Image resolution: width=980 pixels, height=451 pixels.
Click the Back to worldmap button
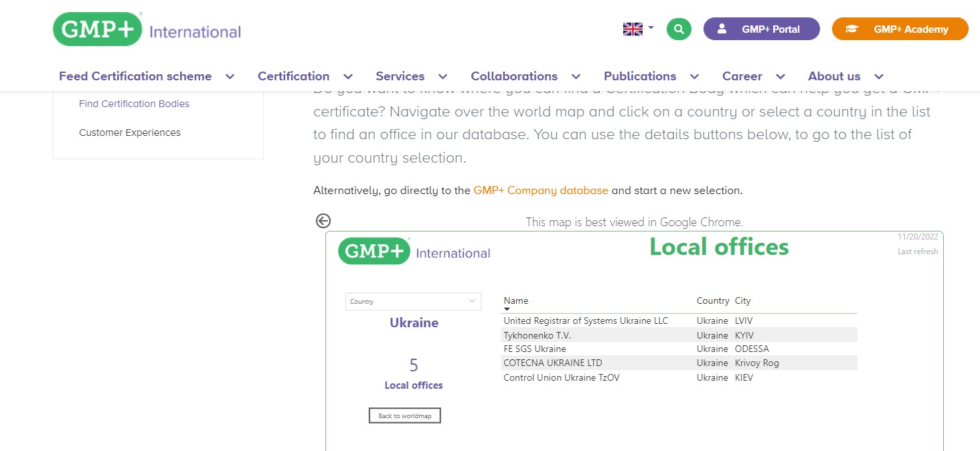pyautogui.click(x=405, y=416)
